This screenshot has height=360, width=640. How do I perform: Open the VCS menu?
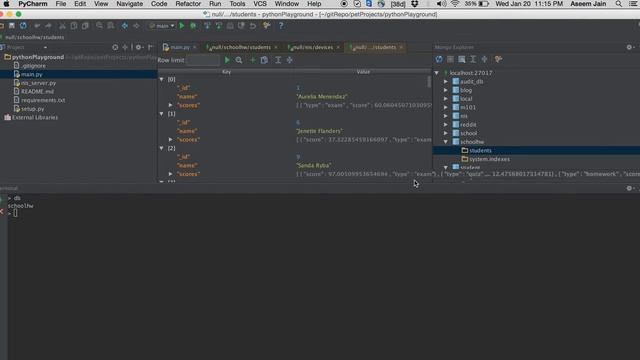[260, 4]
